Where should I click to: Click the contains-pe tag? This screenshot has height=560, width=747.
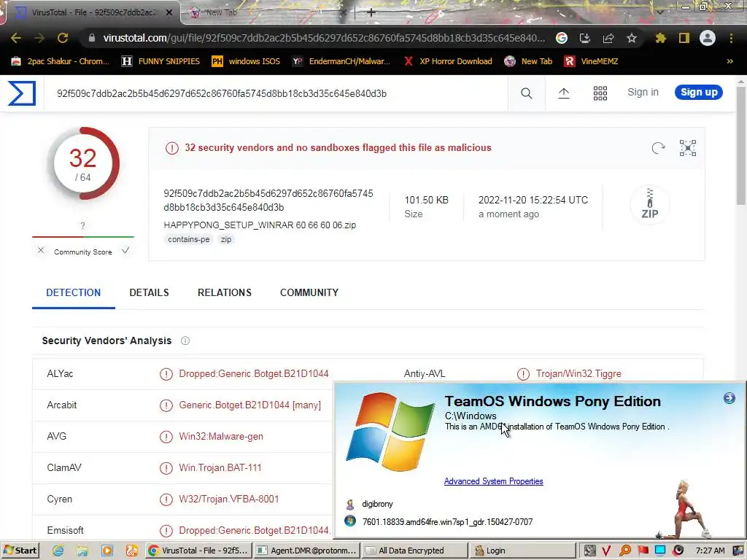(189, 239)
